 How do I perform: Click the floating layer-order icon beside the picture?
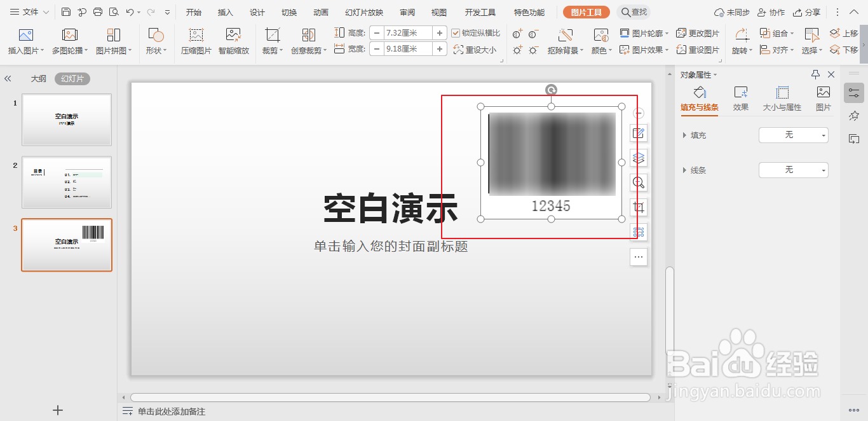(639, 158)
